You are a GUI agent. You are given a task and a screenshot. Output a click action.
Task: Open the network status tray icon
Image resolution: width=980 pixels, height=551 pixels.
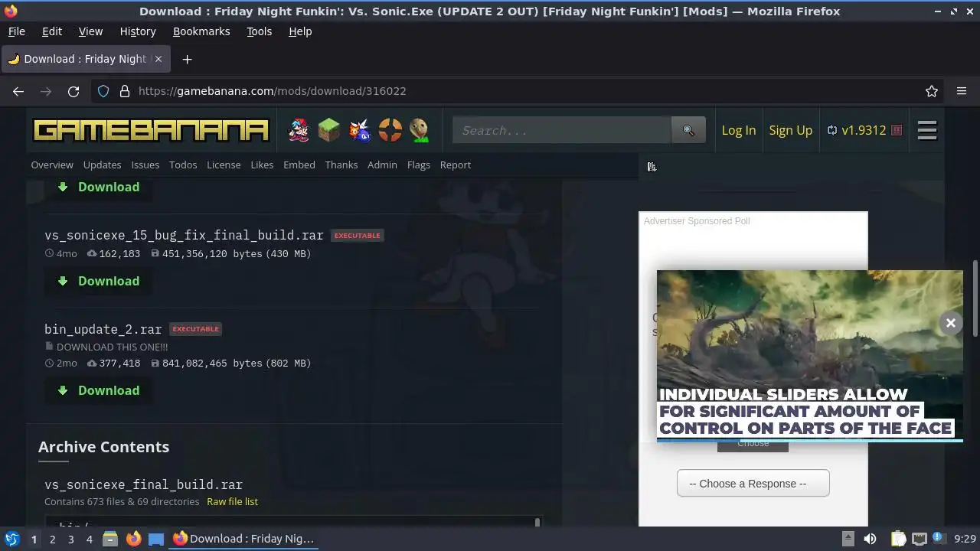920,539
